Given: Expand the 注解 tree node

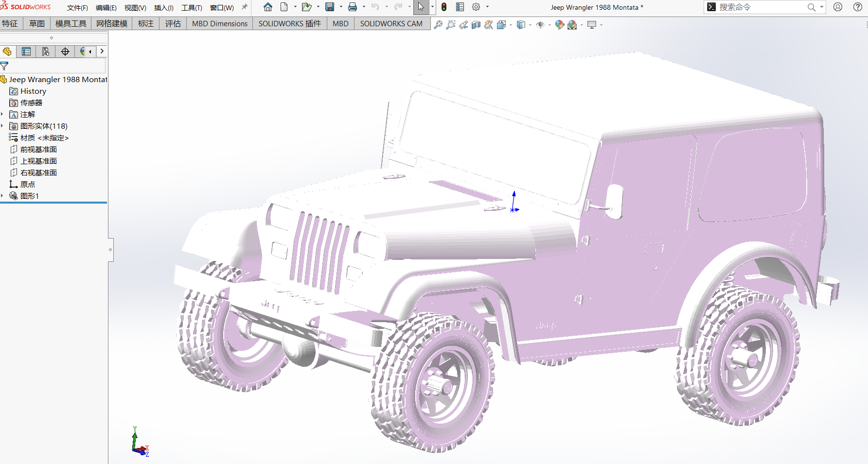Looking at the screenshot, I should click(2, 114).
